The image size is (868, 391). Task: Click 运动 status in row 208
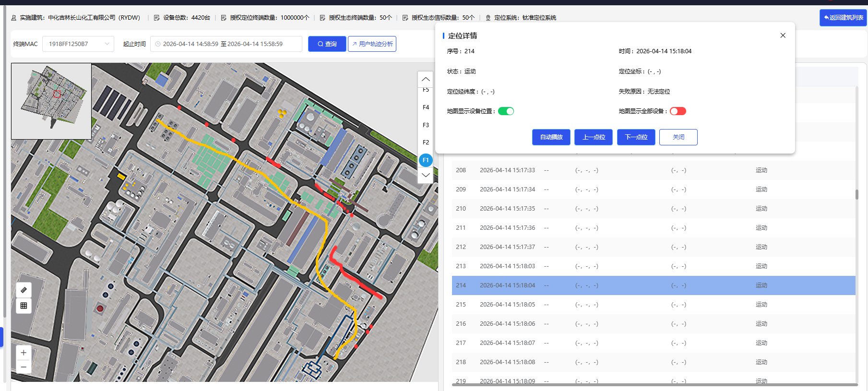(x=761, y=170)
